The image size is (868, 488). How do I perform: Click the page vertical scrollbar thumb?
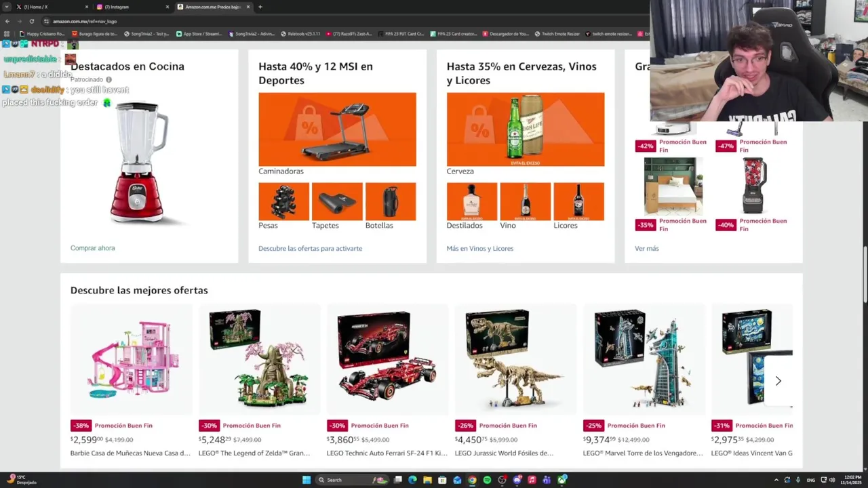pyautogui.click(x=865, y=274)
